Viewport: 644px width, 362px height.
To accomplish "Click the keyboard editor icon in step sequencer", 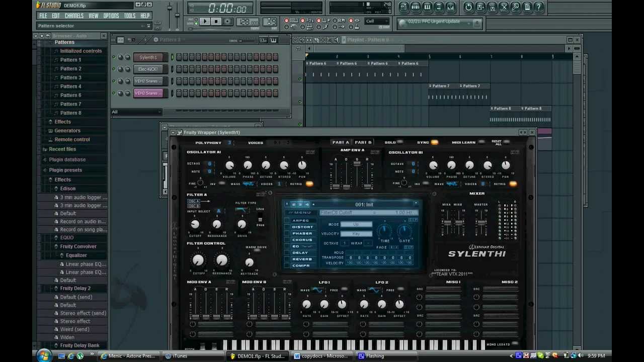I will [274, 40].
